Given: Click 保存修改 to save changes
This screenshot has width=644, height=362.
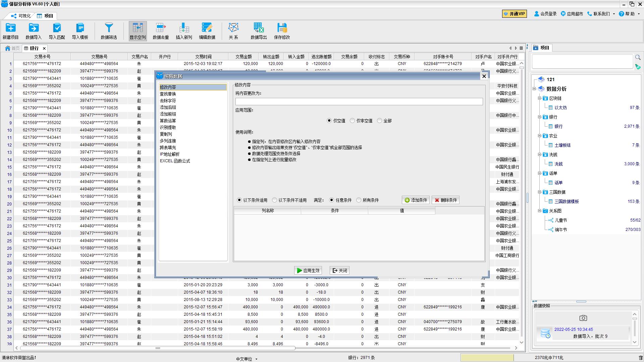Looking at the screenshot, I should pyautogui.click(x=282, y=31).
